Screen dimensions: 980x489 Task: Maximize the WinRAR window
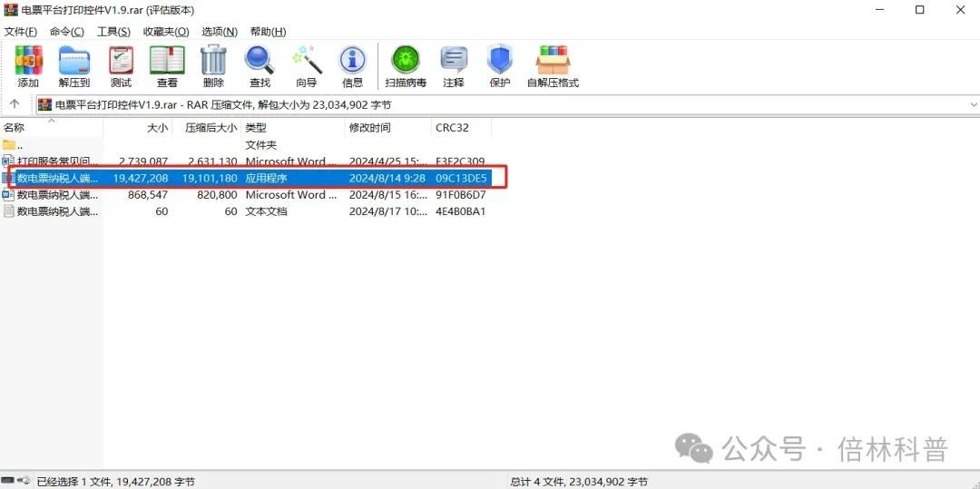coord(919,10)
